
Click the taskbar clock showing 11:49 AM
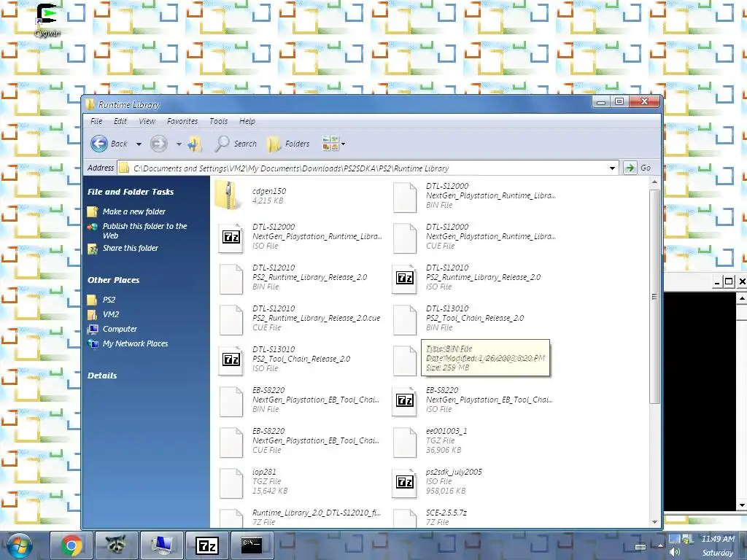tap(718, 539)
